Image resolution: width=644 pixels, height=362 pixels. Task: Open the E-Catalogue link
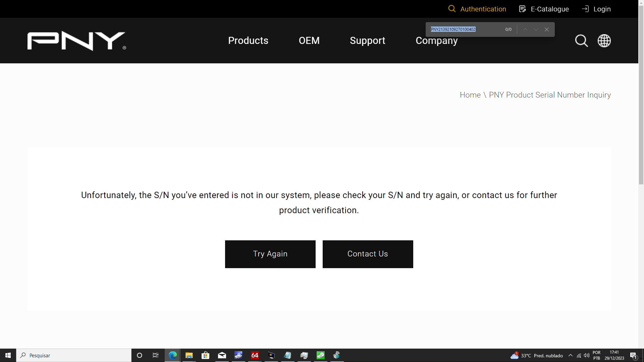[550, 9]
